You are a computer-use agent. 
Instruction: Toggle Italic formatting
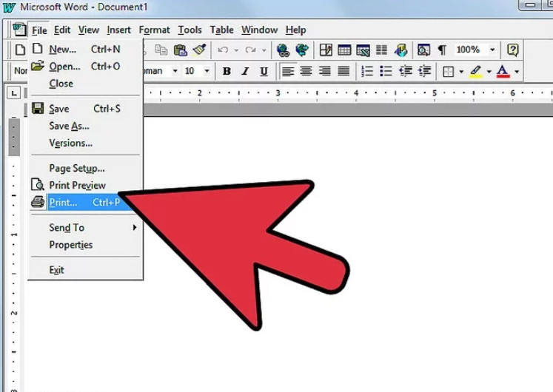point(245,72)
